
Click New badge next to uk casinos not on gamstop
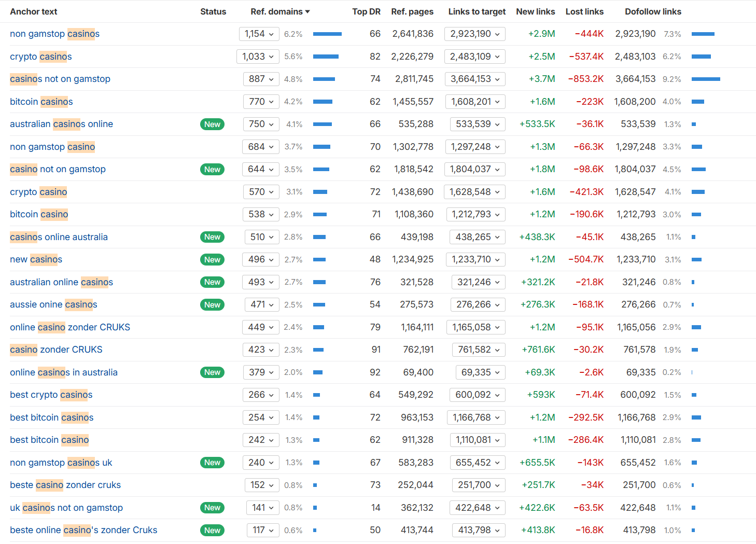(x=212, y=508)
